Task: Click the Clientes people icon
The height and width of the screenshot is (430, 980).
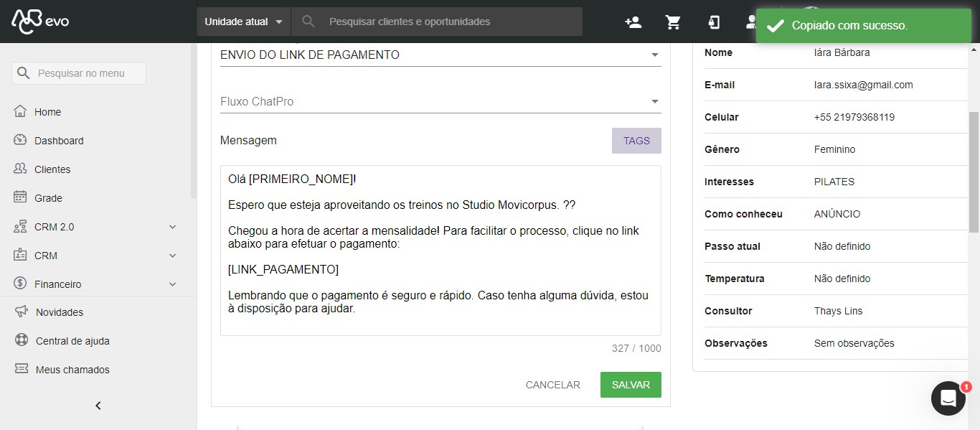Action: [x=20, y=169]
